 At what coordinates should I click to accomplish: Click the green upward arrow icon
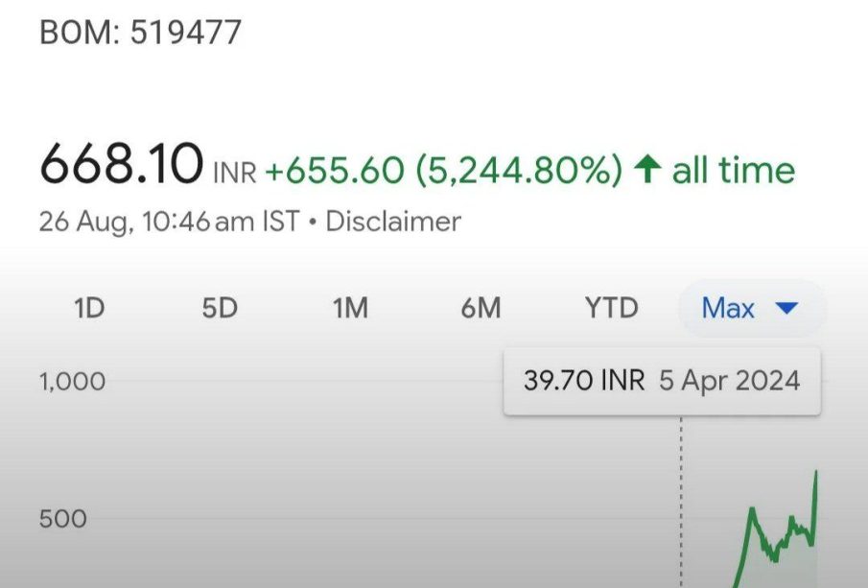tap(648, 171)
